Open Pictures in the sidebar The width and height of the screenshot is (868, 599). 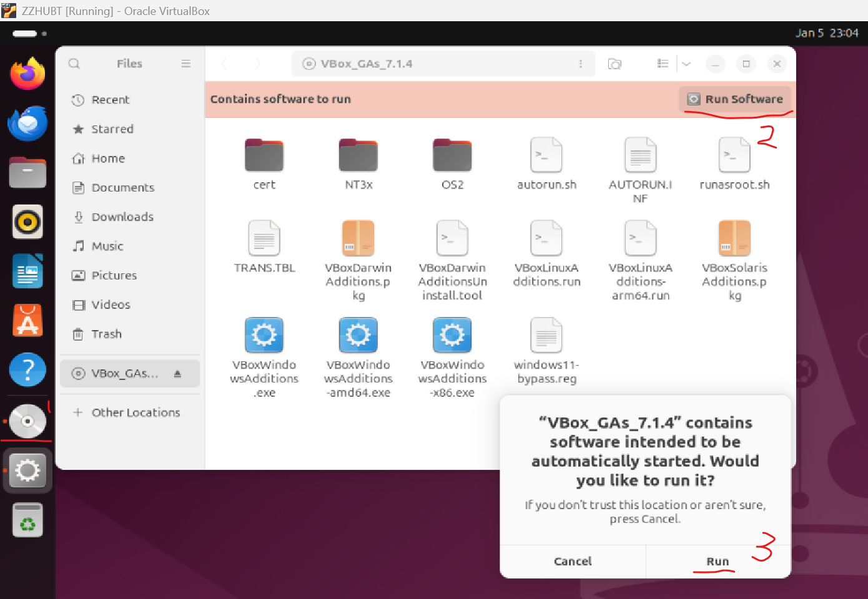(x=130, y=276)
